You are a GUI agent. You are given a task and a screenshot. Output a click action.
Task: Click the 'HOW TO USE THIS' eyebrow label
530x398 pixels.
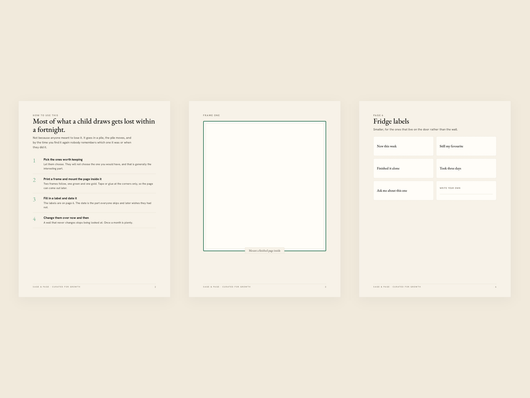tap(46, 115)
